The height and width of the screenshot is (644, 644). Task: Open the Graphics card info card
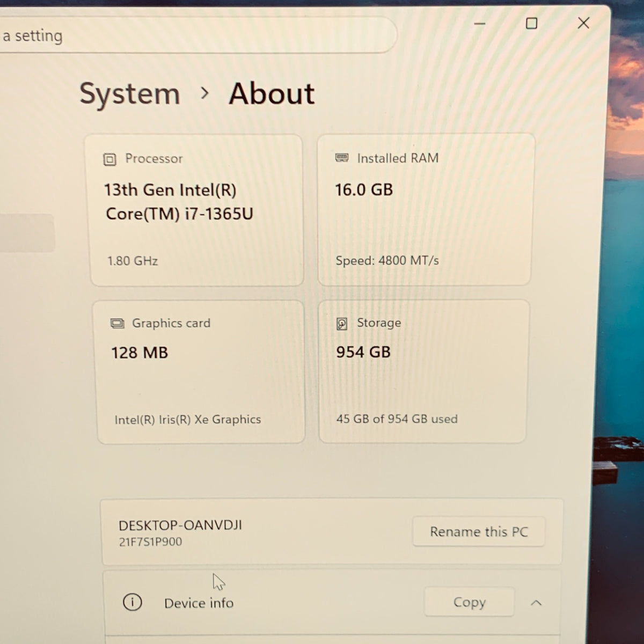(x=200, y=372)
